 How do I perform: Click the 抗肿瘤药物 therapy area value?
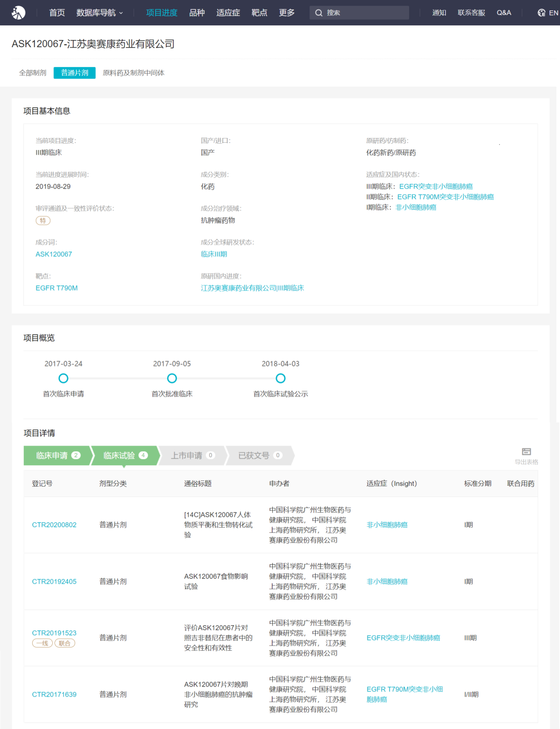point(218,221)
